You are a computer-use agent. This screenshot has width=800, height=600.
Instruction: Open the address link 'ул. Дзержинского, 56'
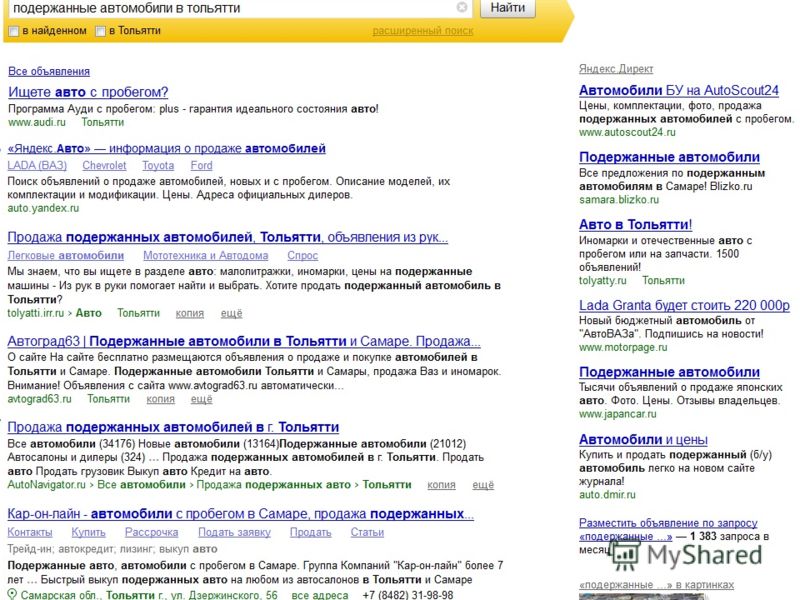[x=223, y=595]
